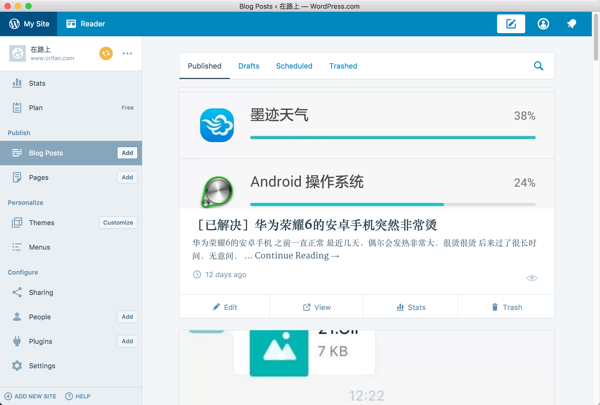
Task: Click the teal image placeholder thumbnail
Action: tap(279, 353)
